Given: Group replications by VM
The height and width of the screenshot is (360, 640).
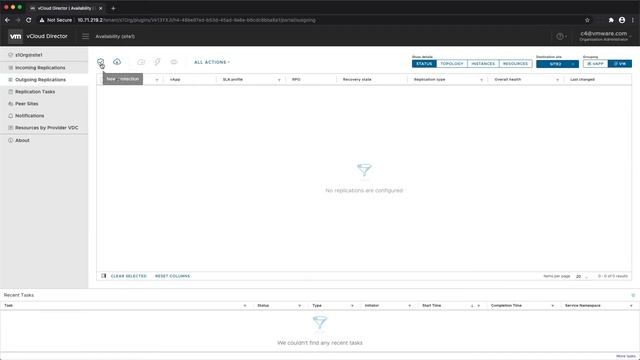Looking at the screenshot, I should click(620, 64).
